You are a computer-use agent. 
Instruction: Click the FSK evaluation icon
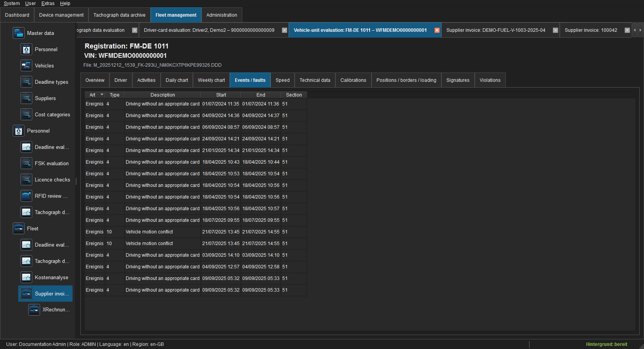[x=26, y=163]
